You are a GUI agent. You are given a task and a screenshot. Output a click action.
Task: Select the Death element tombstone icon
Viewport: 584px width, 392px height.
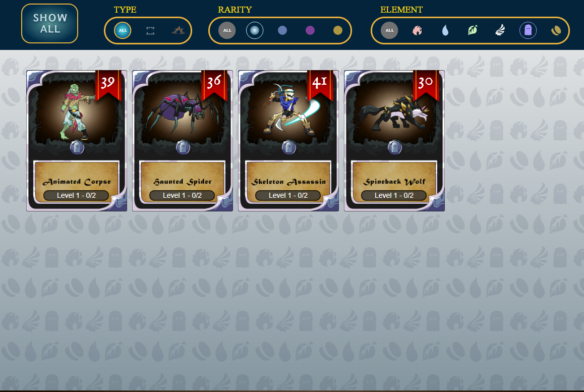click(528, 31)
